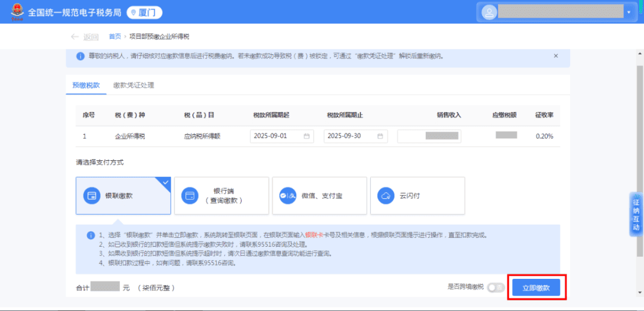Click the 销售收入 input field
The height and width of the screenshot is (311, 644).
pos(429,136)
